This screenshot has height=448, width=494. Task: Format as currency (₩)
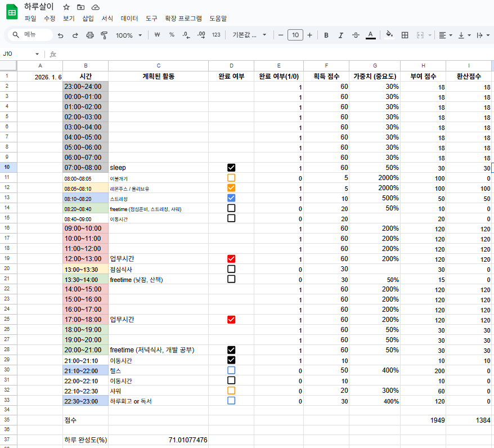(157, 35)
